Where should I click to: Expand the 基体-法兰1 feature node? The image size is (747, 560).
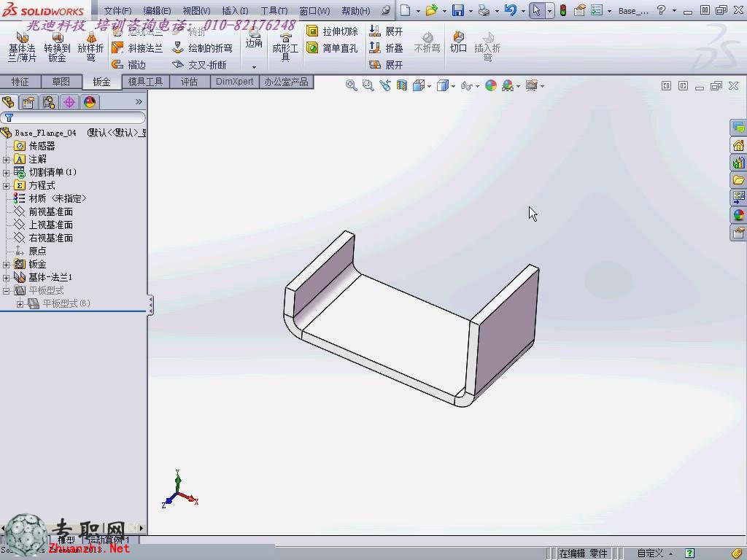click(6, 278)
